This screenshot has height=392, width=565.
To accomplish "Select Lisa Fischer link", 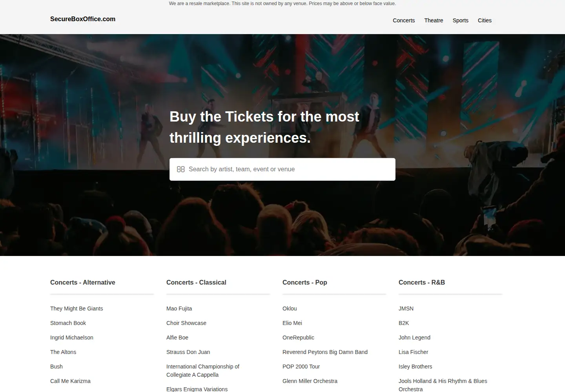I will (413, 352).
